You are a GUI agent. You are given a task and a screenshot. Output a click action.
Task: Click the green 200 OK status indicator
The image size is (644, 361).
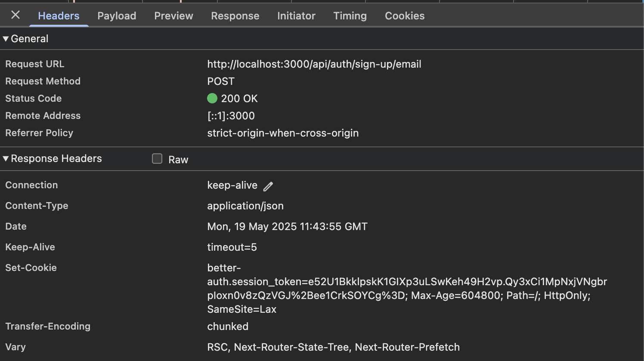212,99
